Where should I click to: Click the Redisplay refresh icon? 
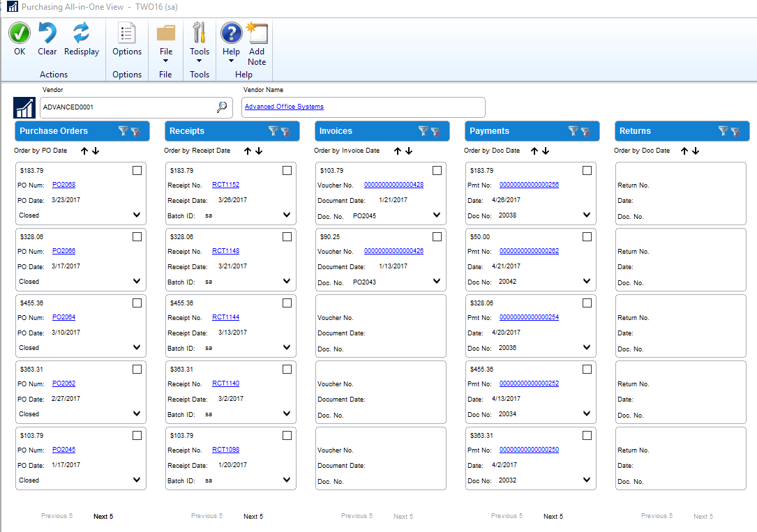coord(82,33)
